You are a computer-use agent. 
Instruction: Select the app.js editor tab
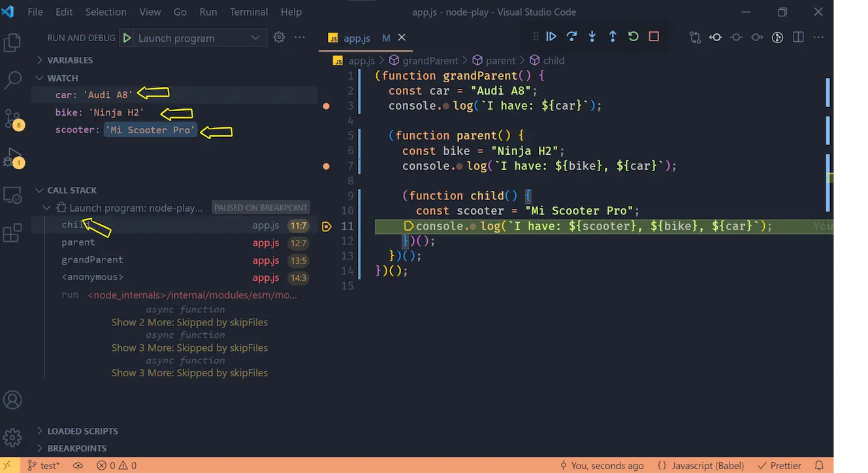[x=367, y=38]
